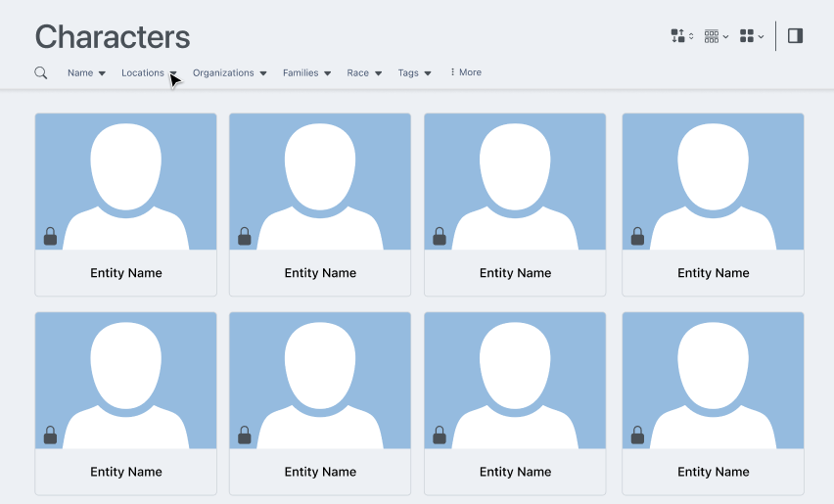The height and width of the screenshot is (504, 834).
Task: Select the grid view icon
Action: click(751, 36)
